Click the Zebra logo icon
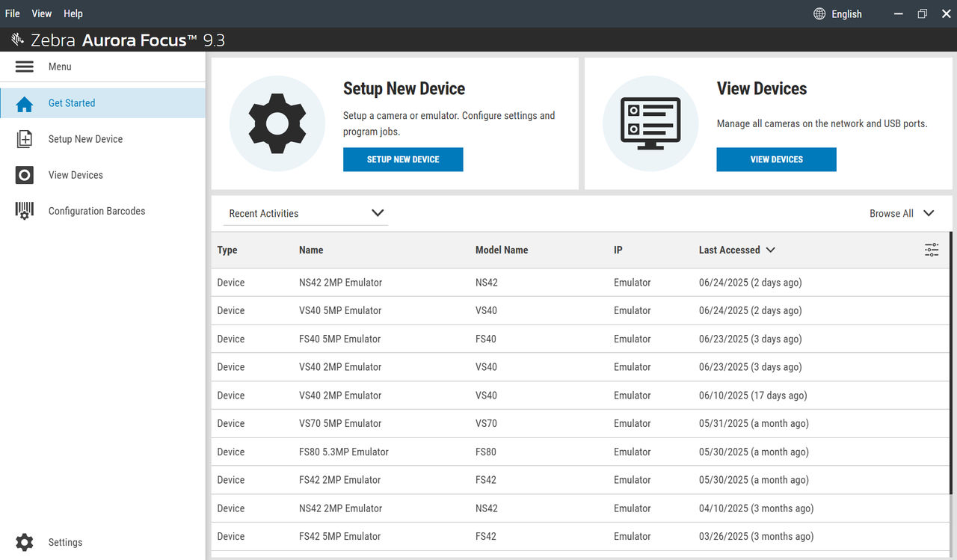 point(18,40)
